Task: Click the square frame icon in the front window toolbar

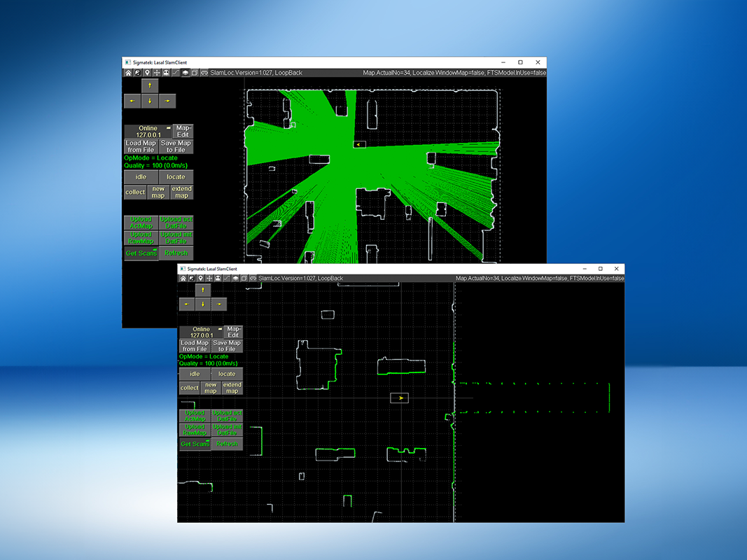Action: [244, 278]
